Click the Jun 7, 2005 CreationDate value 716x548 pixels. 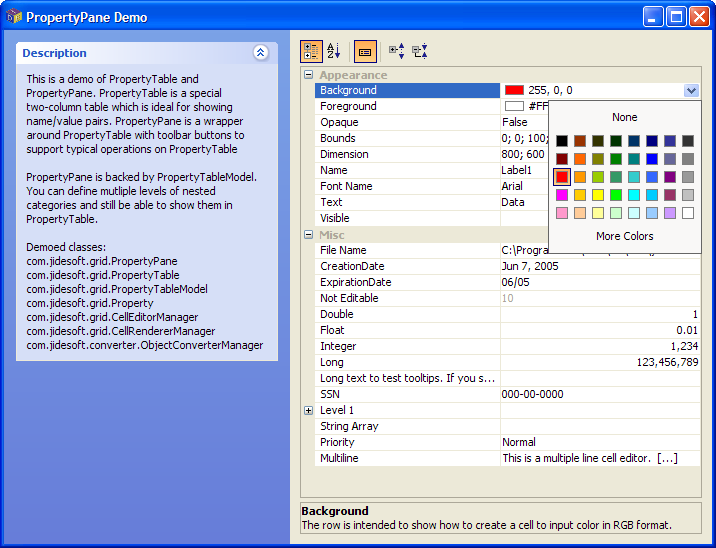coord(530,266)
